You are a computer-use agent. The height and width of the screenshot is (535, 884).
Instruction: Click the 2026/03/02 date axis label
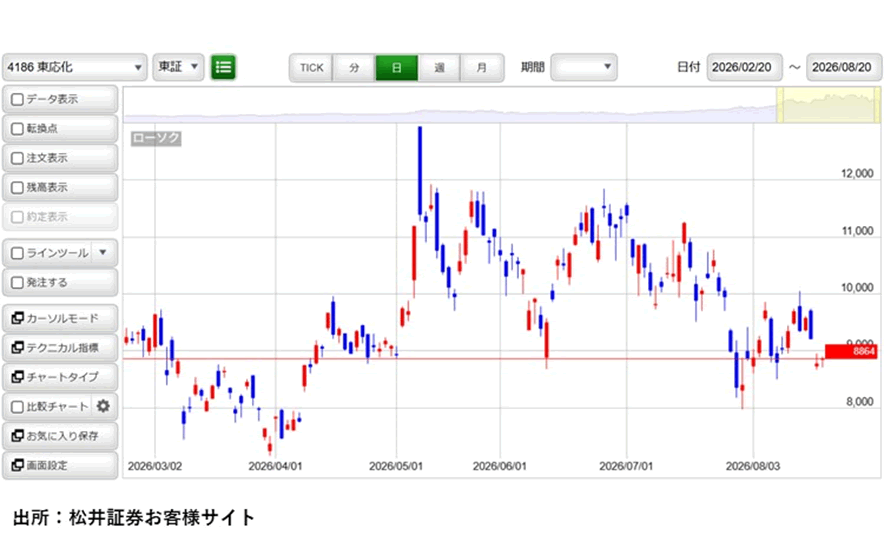point(155,466)
